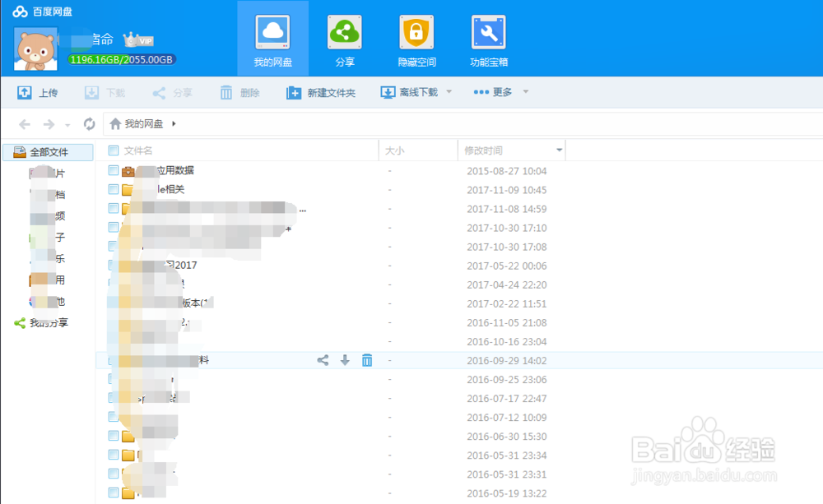Click the refresh icon in navigation bar
Viewport: 823px width, 504px height.
(x=90, y=124)
